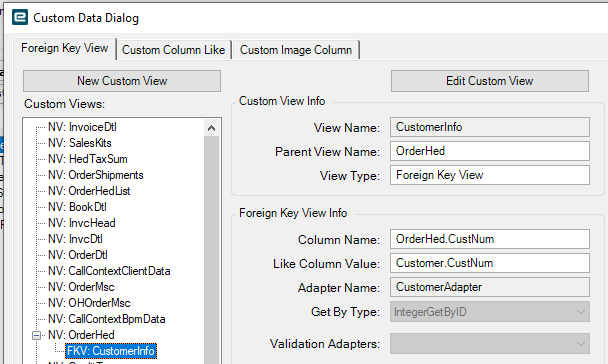Click the Column Name field
Screen dimensions: 608x364
[490, 239]
